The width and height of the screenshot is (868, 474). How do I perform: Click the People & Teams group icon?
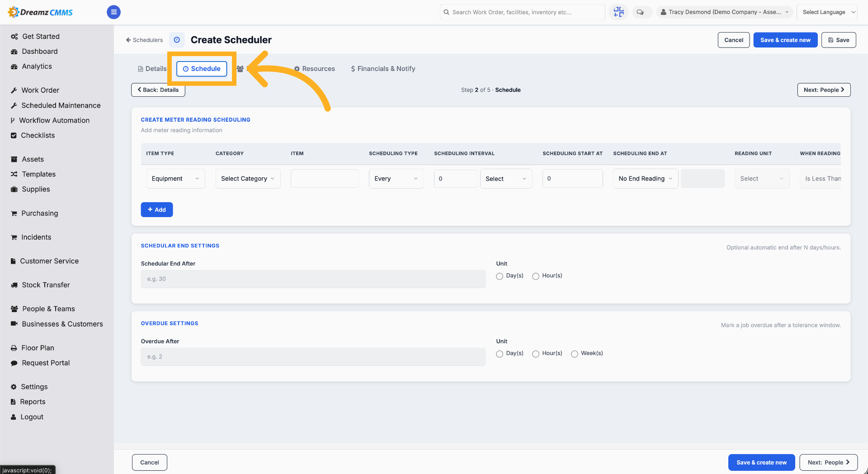coord(14,309)
